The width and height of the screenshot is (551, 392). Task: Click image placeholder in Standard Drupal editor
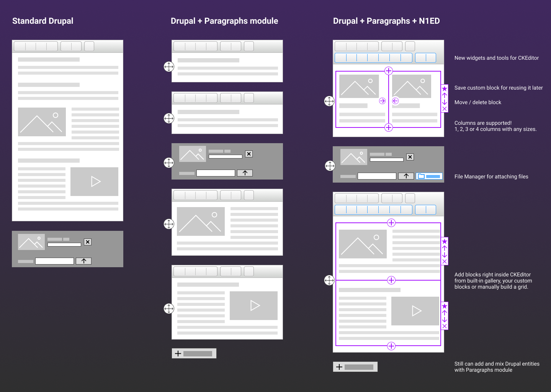pos(42,122)
